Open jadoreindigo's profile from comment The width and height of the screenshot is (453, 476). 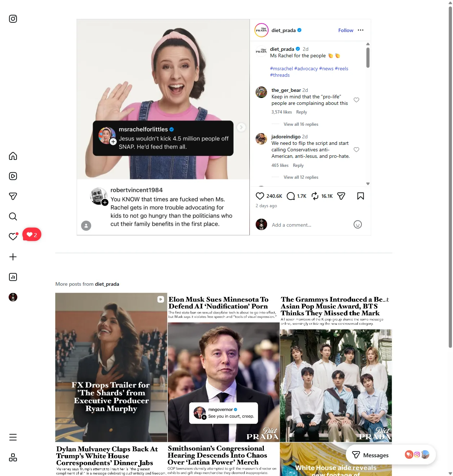[x=286, y=137]
